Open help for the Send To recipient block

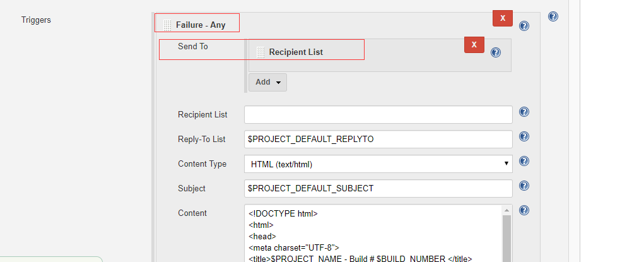pyautogui.click(x=495, y=52)
